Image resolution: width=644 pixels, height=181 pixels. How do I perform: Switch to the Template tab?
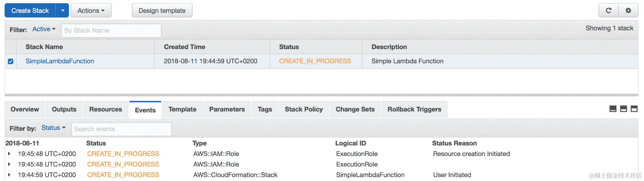click(x=182, y=109)
